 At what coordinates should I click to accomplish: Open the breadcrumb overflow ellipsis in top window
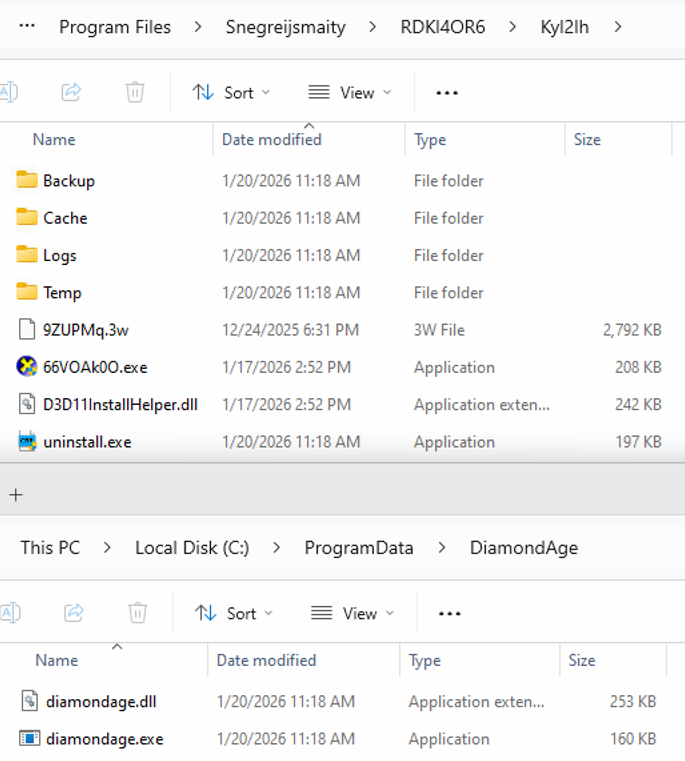point(27,26)
